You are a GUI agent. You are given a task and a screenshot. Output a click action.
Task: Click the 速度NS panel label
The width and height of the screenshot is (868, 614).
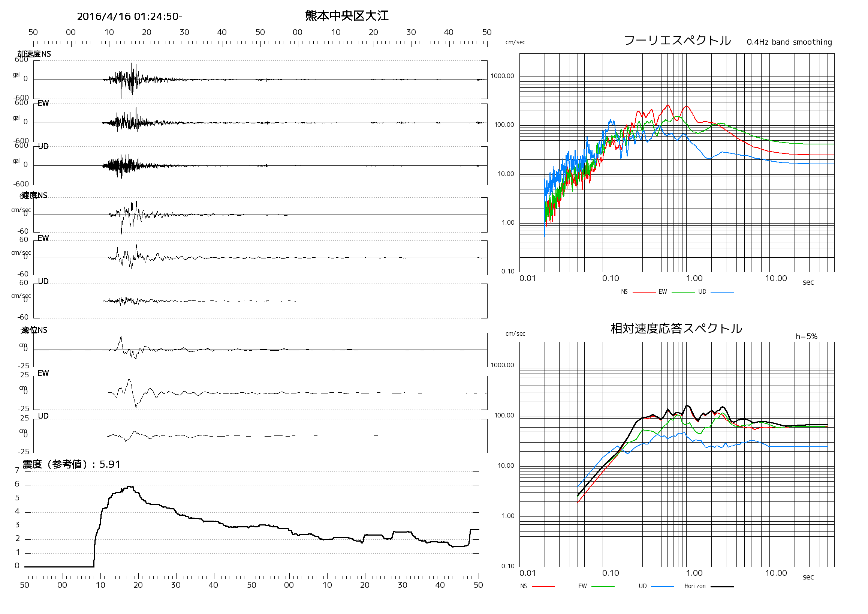[x=34, y=195]
